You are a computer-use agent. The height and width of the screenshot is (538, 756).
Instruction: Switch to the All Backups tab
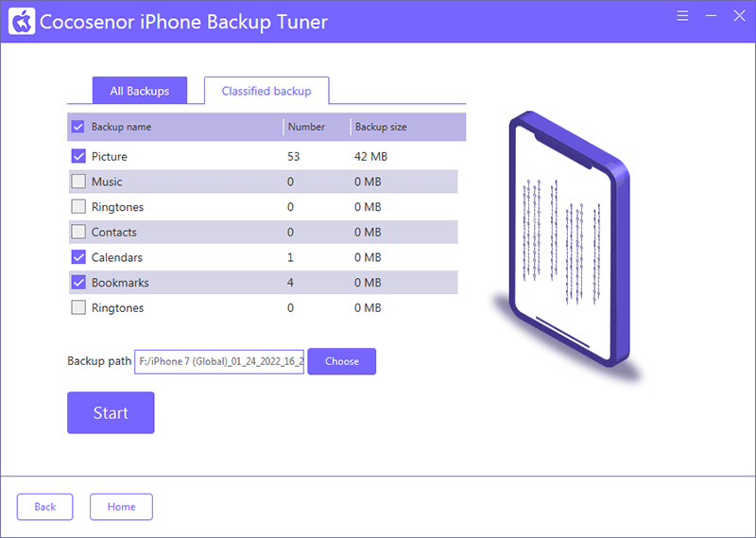pyautogui.click(x=140, y=91)
